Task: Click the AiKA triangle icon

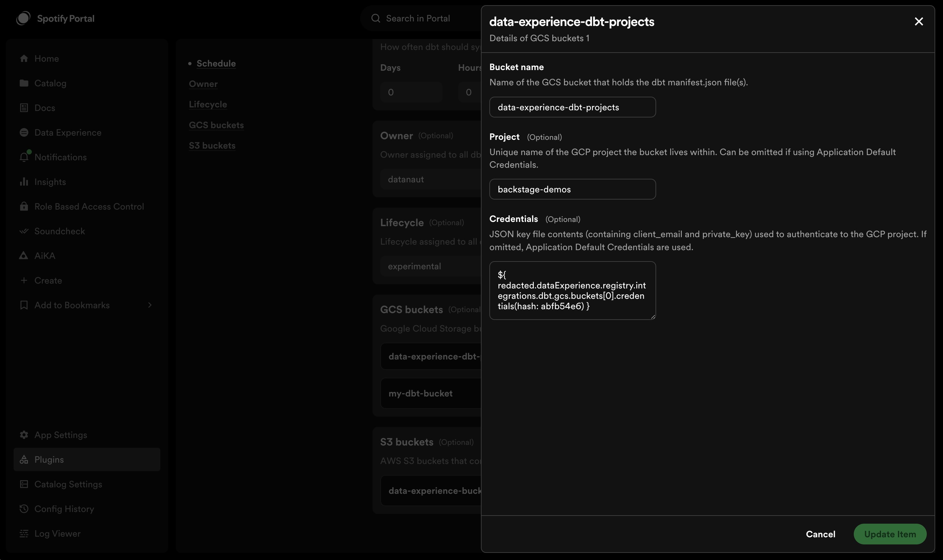Action: coord(23,255)
